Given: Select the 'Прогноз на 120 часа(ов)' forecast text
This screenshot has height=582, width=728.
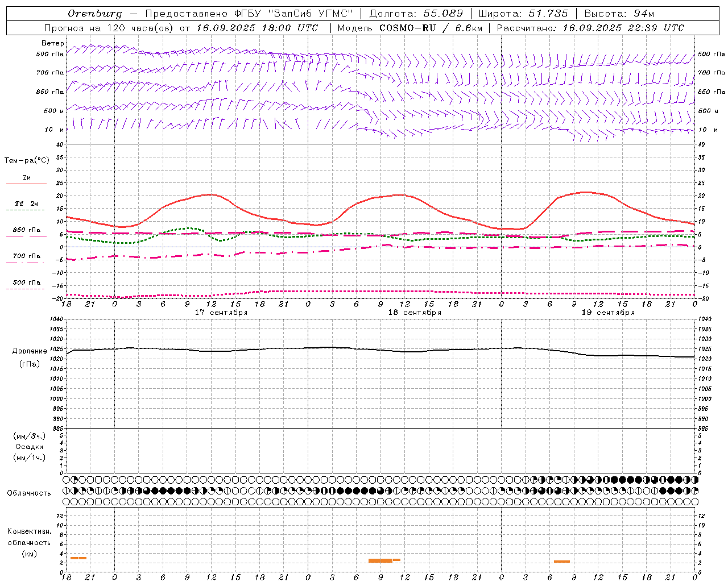Looking at the screenshot, I should (110, 28).
